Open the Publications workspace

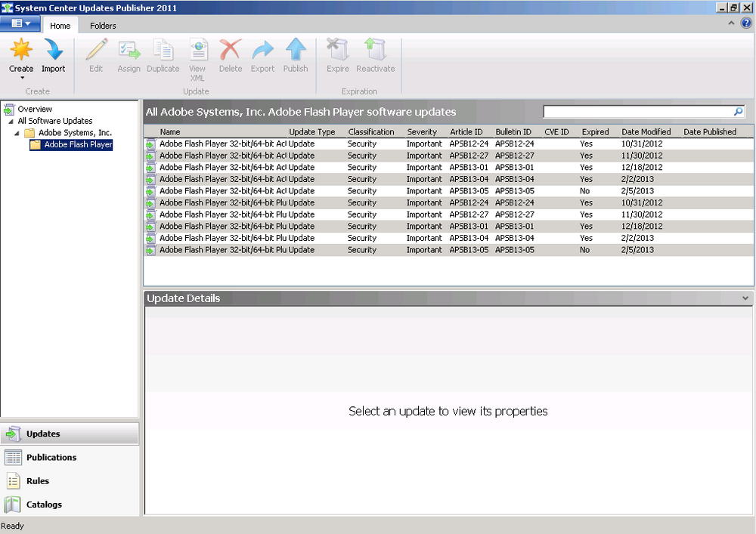click(70, 458)
